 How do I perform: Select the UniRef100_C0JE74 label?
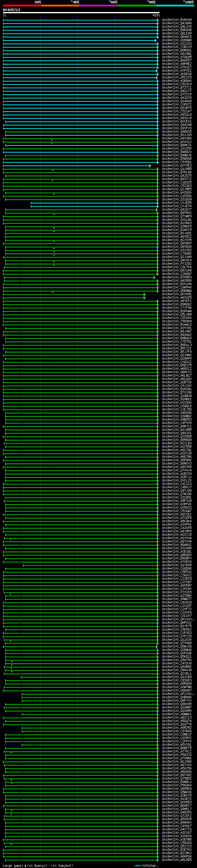177,206
